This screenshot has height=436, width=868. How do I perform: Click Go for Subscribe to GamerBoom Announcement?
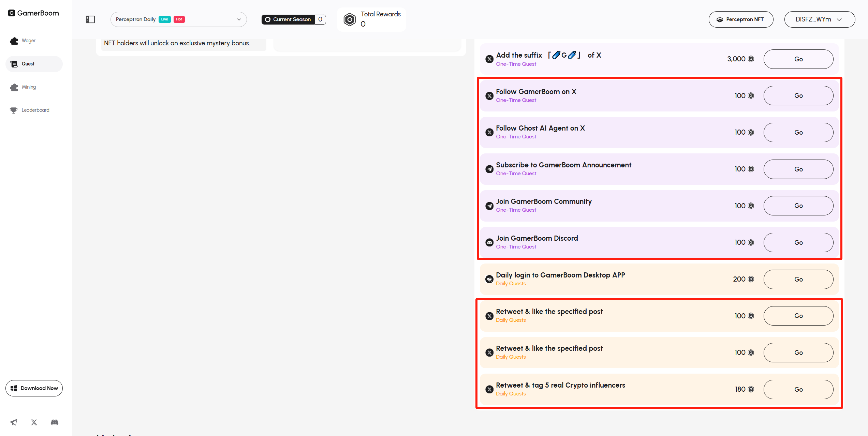(x=798, y=169)
